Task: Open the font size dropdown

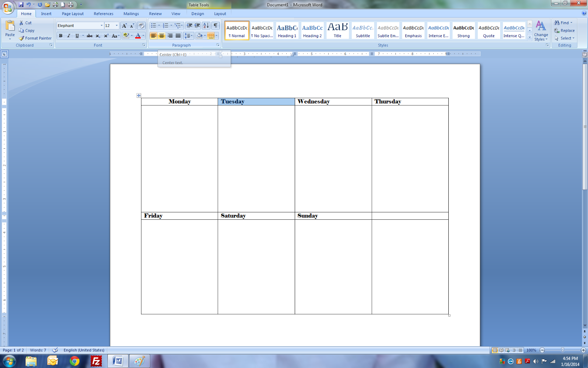Action: (116, 26)
